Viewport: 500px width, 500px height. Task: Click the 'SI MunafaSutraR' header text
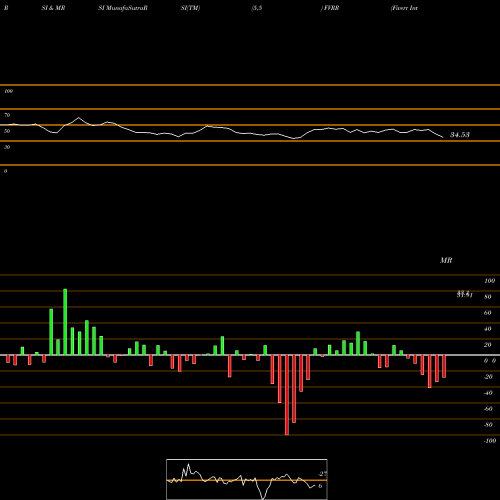click(123, 8)
